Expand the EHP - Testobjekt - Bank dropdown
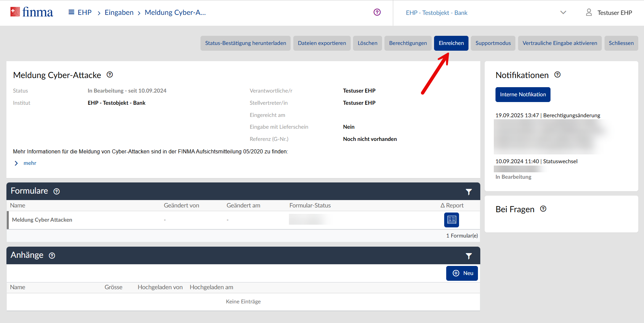 563,13
